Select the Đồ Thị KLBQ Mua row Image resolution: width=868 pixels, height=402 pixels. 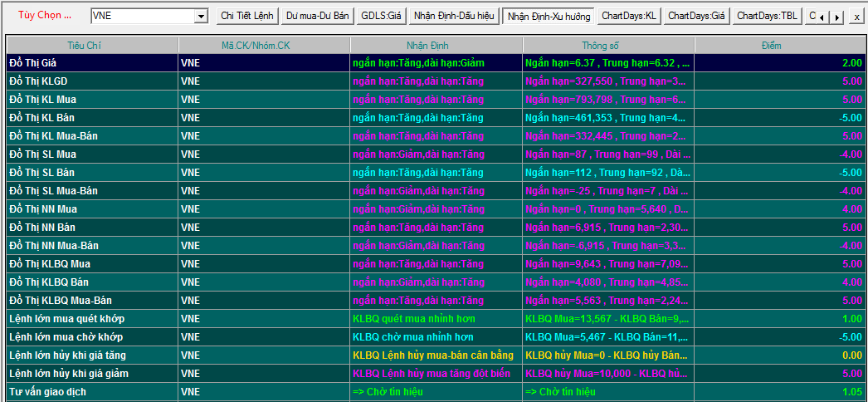[x=436, y=264]
